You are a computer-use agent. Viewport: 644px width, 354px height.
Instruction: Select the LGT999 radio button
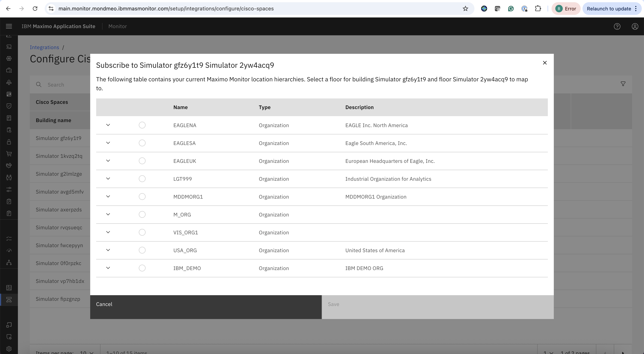tap(142, 179)
